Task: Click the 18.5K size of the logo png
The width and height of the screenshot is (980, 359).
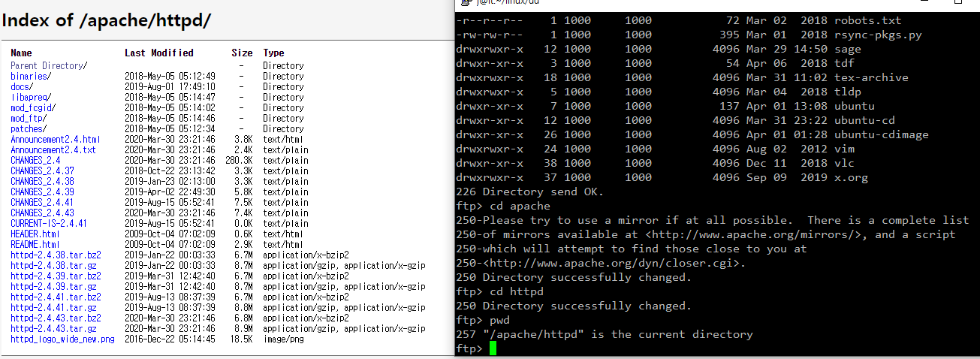Action: [242, 339]
